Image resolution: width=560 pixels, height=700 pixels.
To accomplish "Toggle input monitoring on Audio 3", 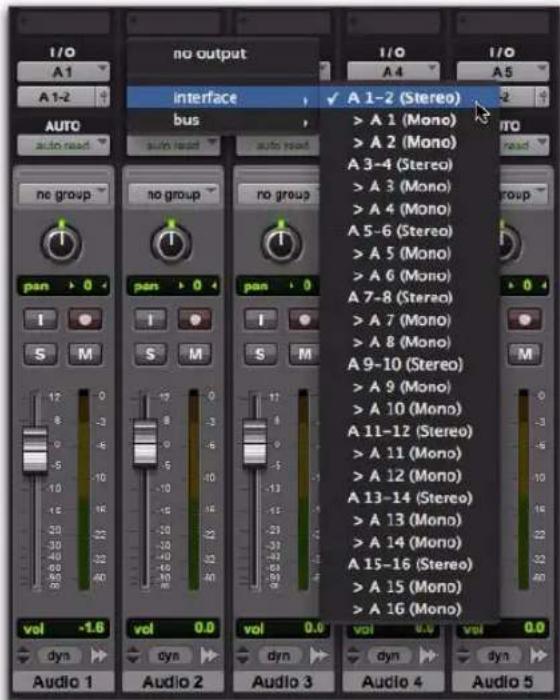I will [x=260, y=319].
